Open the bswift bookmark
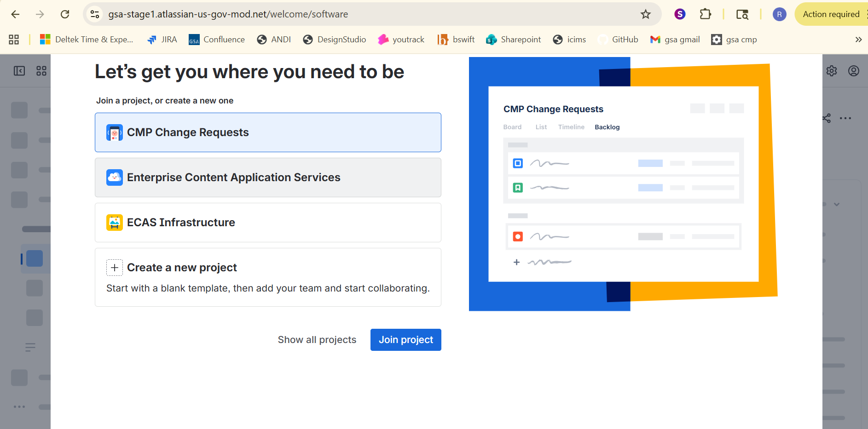The height and width of the screenshot is (429, 868). click(456, 40)
